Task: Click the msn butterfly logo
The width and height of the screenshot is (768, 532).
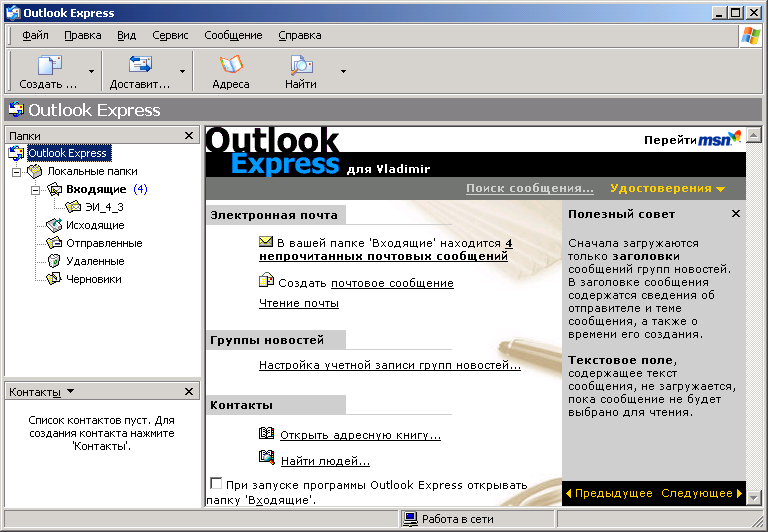Action: tap(734, 137)
